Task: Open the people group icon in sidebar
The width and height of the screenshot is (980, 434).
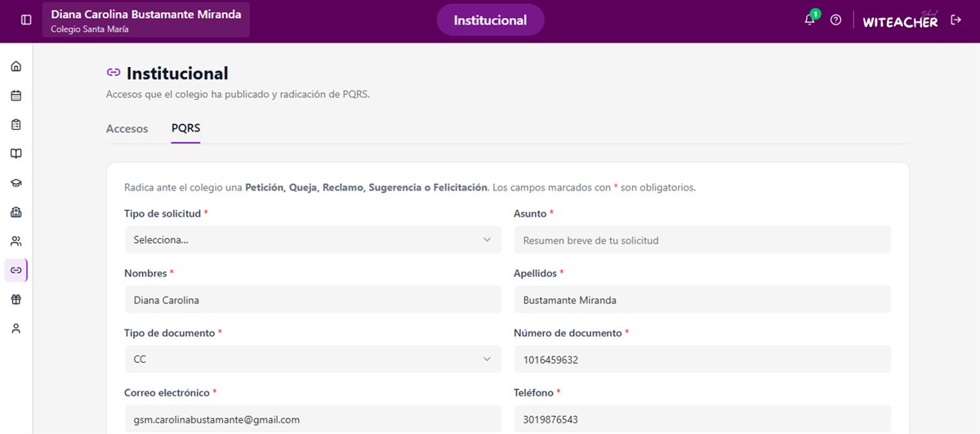Action: click(x=16, y=241)
